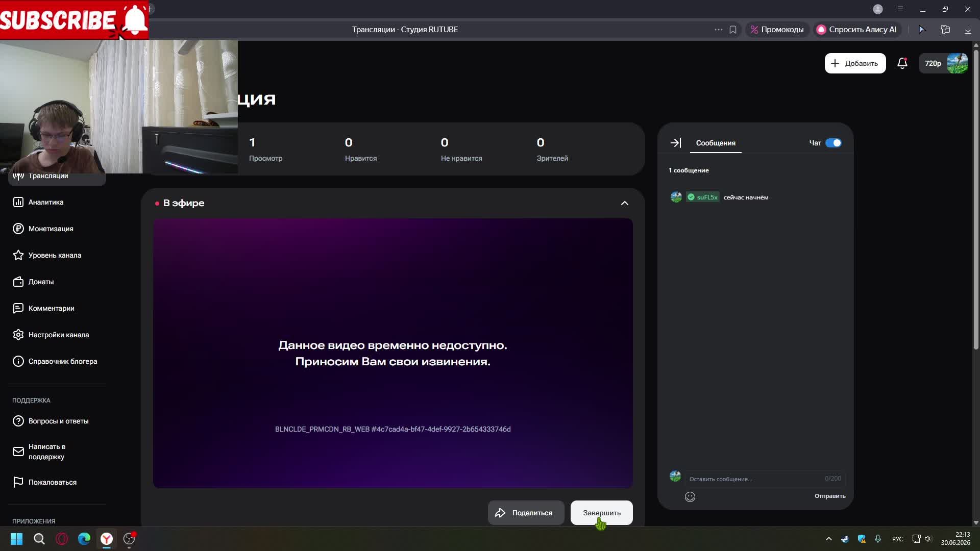Click Поделиться button
This screenshot has height=551, width=980.
pos(526,513)
